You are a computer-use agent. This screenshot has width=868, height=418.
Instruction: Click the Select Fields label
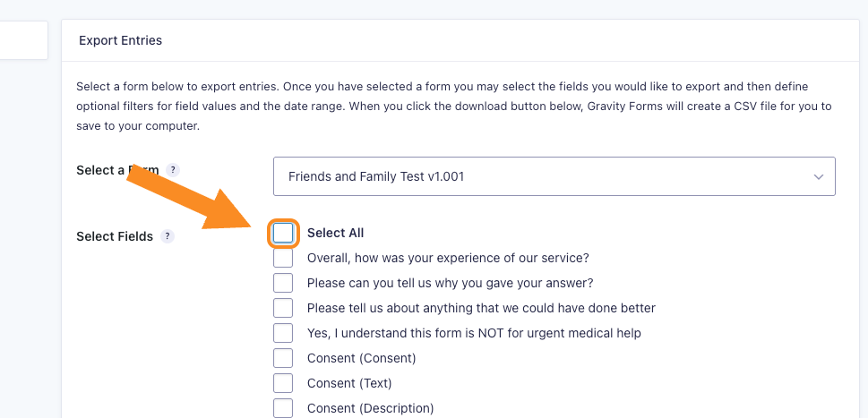[115, 236]
